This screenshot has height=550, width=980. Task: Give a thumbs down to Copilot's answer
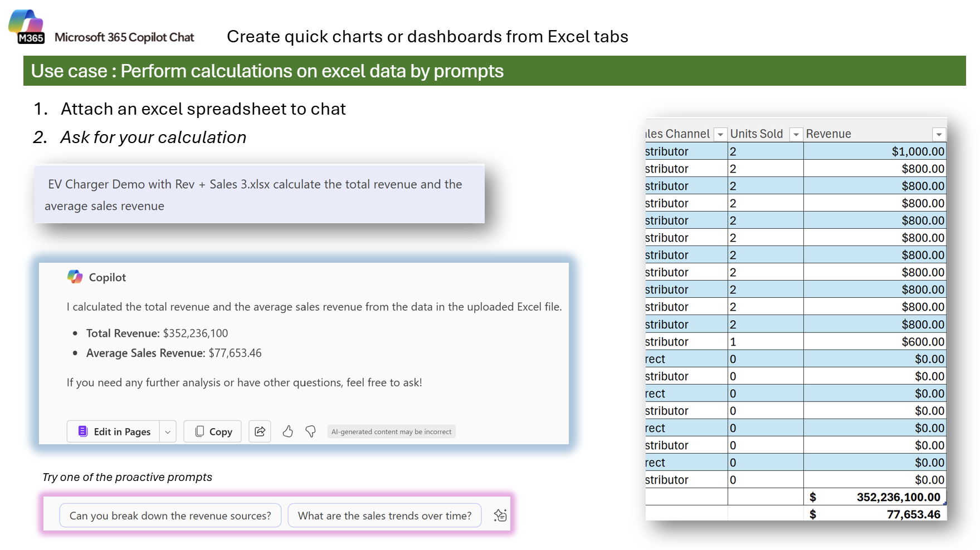(x=310, y=431)
